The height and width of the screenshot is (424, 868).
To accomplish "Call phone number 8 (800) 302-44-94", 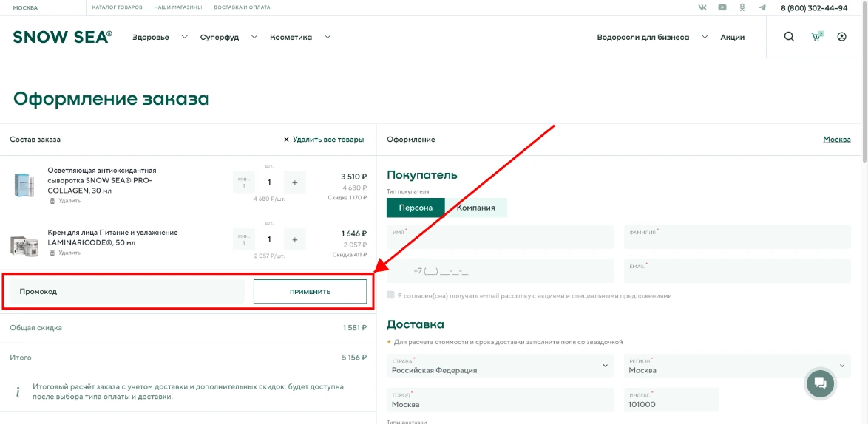I will [814, 7].
